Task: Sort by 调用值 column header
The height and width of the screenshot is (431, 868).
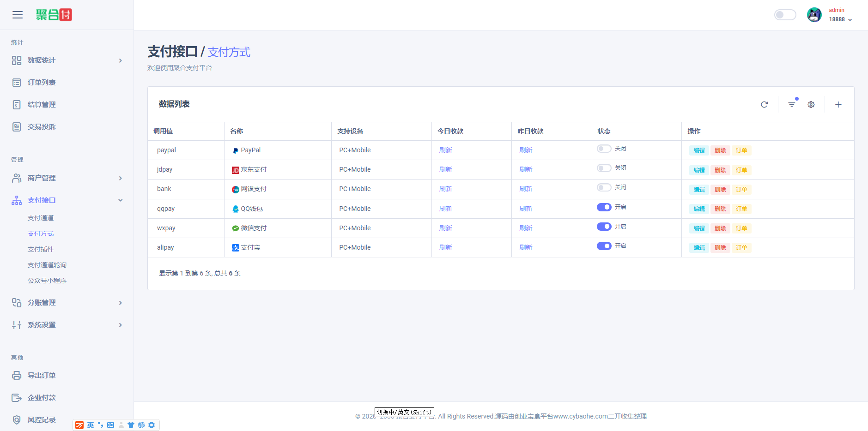Action: pyautogui.click(x=163, y=131)
